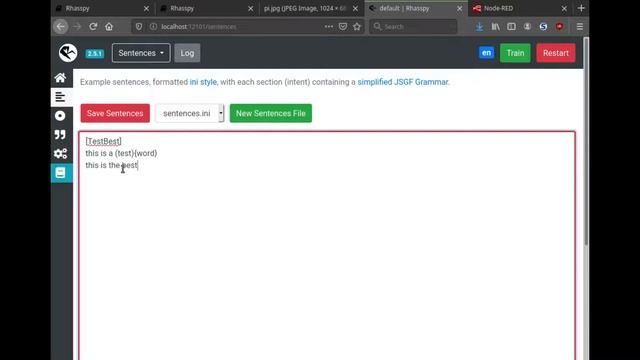Save page to Pocket
This screenshot has height=360, width=640.
coord(343,27)
